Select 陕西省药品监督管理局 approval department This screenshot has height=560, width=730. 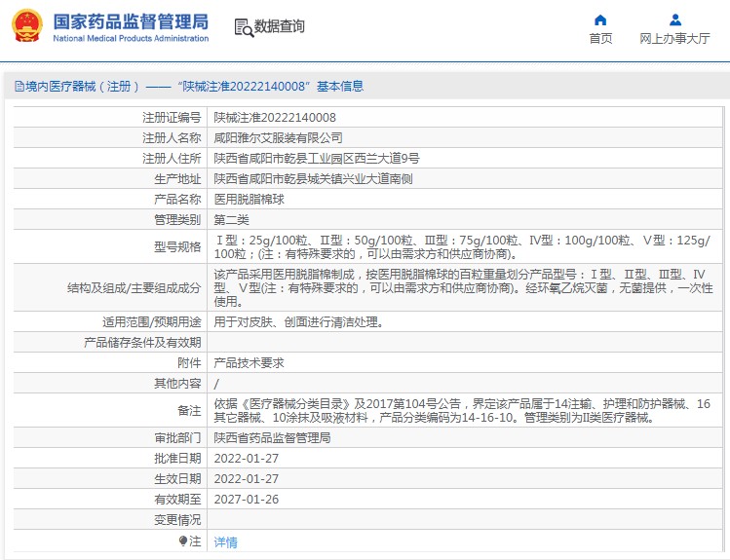pyautogui.click(x=272, y=437)
